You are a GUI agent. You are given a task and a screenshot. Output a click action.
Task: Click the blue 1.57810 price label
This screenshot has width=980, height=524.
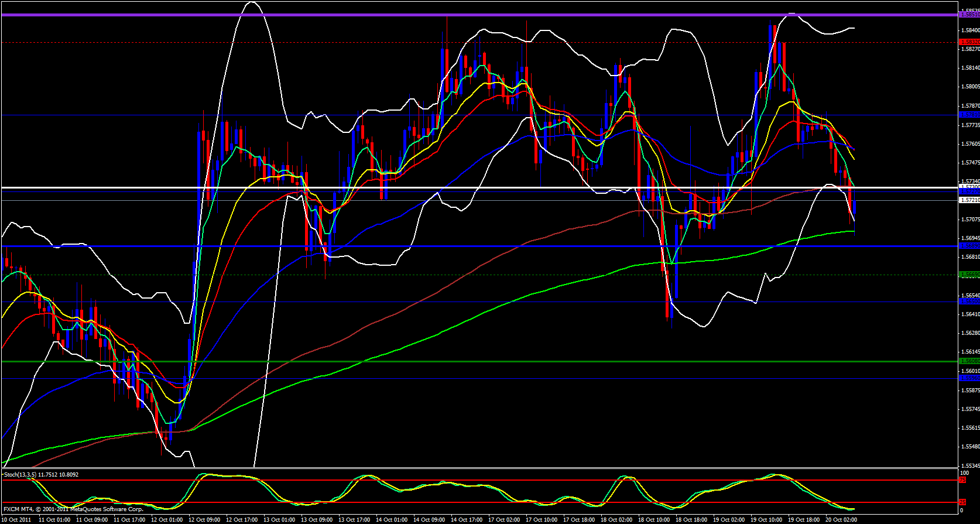(x=969, y=115)
